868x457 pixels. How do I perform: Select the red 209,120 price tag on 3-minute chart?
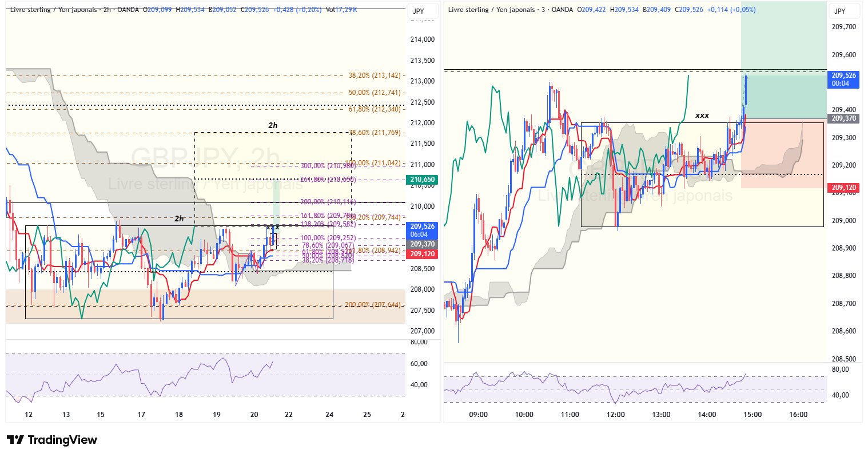coord(843,188)
